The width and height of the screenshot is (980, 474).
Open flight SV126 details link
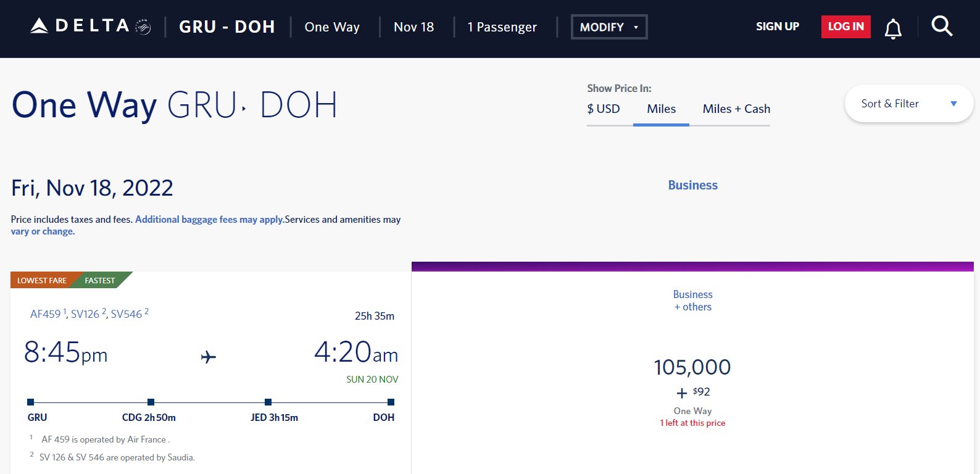pyautogui.click(x=85, y=314)
